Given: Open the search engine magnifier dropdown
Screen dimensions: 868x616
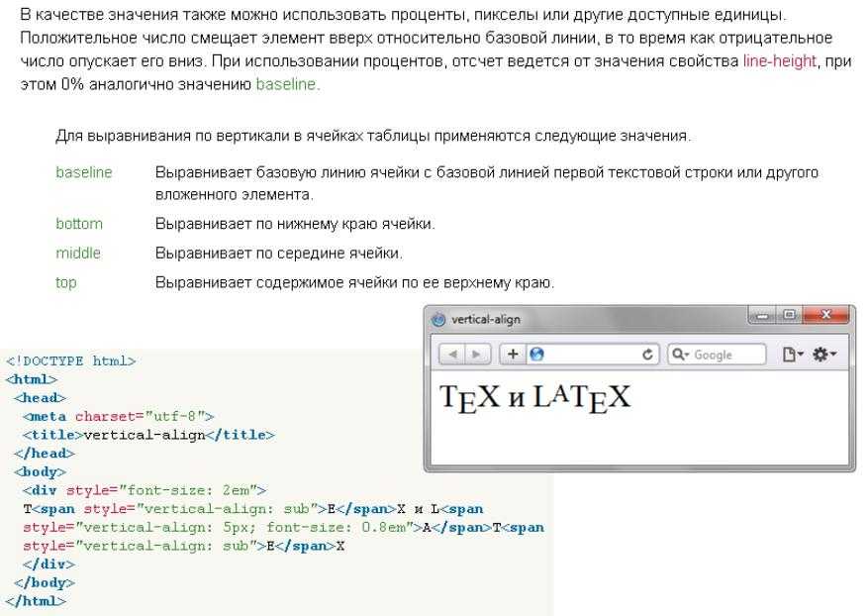Looking at the screenshot, I should tap(680, 355).
